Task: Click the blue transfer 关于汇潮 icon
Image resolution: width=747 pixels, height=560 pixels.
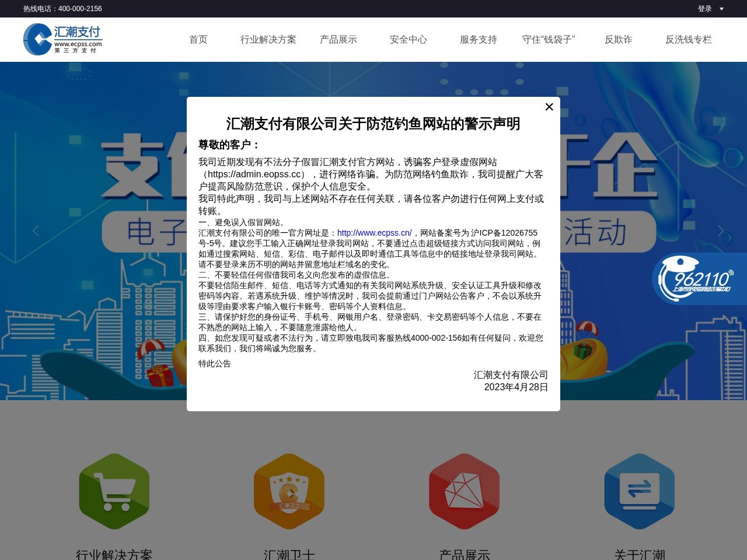Action: point(639,491)
